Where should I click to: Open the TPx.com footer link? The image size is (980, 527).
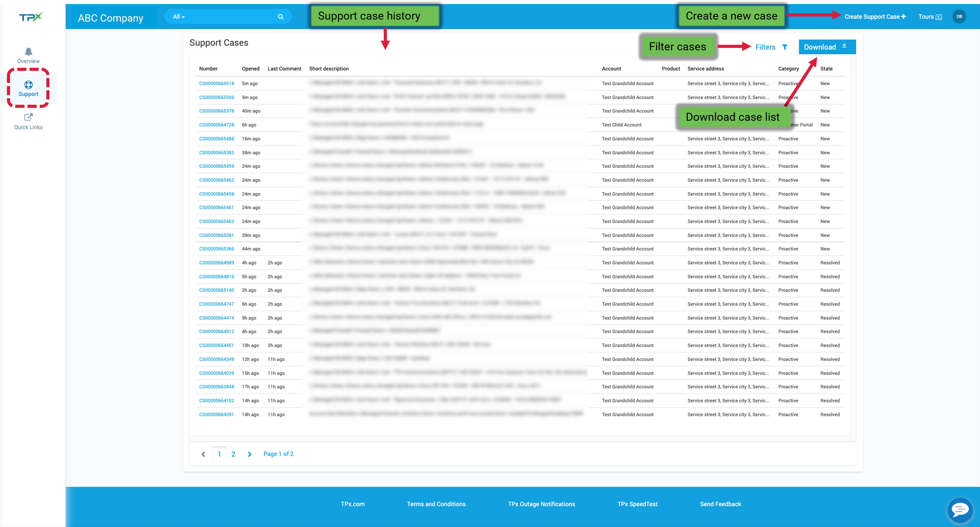[353, 504]
